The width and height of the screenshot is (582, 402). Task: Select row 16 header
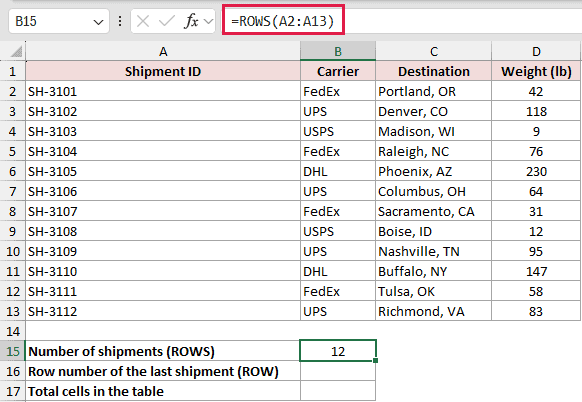(x=13, y=371)
